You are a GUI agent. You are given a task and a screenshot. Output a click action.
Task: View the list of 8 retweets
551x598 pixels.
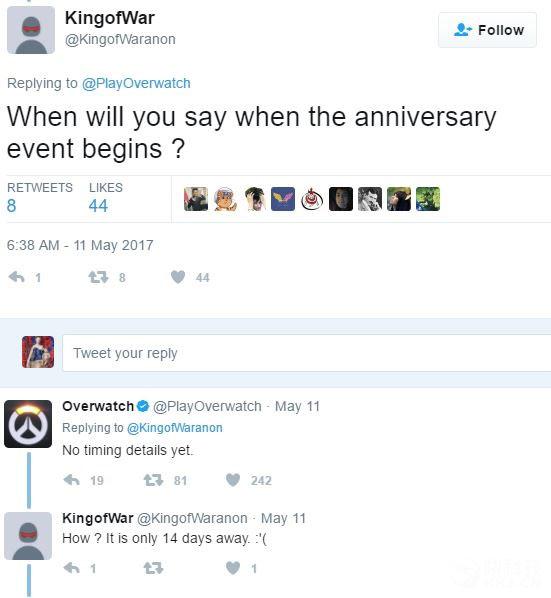(x=40, y=198)
